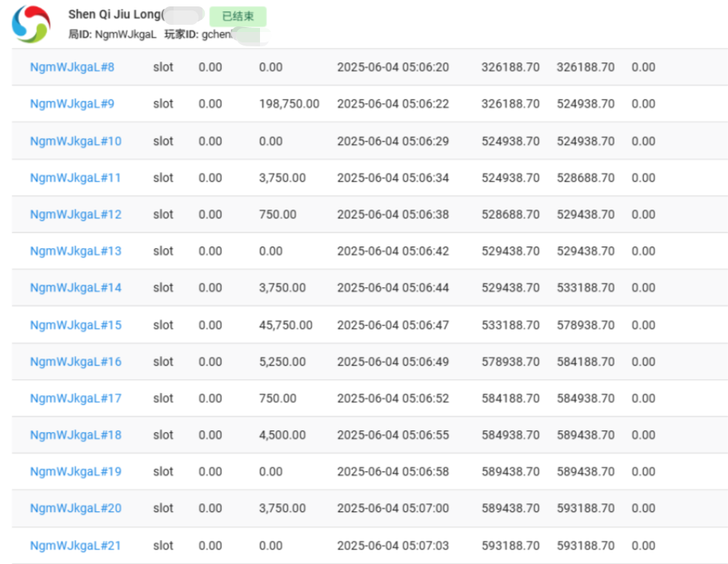Screen dimensions: 728x564
Task: Open round link NgmWJkgaL#10
Action: tap(75, 141)
